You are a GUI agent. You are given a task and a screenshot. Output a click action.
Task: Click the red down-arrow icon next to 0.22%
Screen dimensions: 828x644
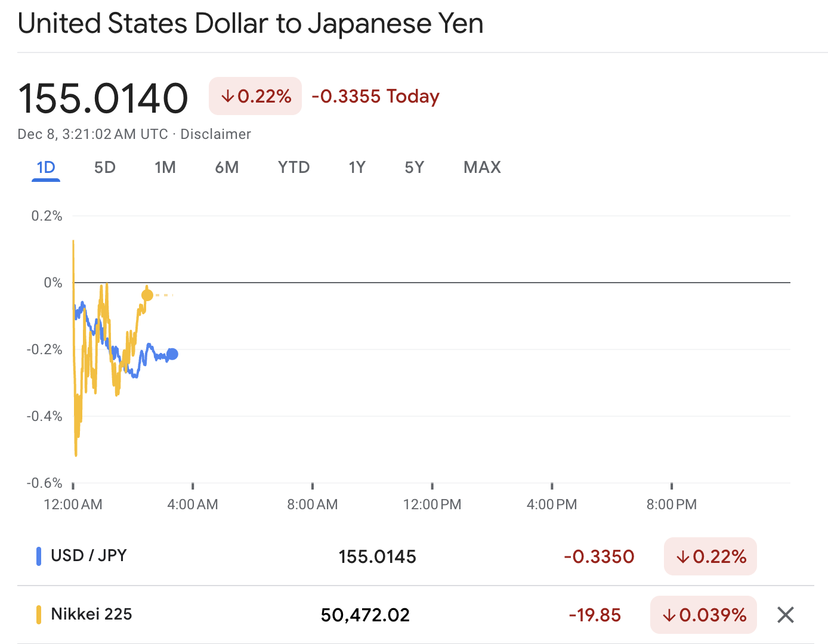228,95
